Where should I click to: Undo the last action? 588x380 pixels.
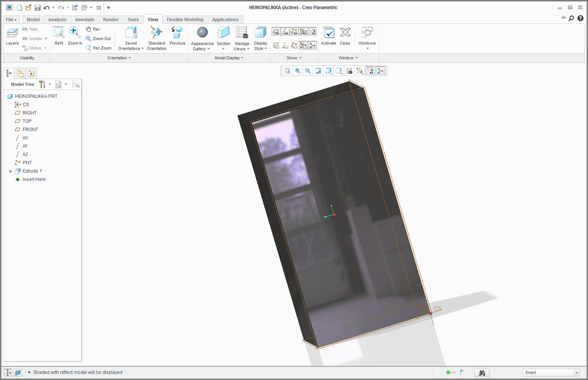tap(47, 8)
